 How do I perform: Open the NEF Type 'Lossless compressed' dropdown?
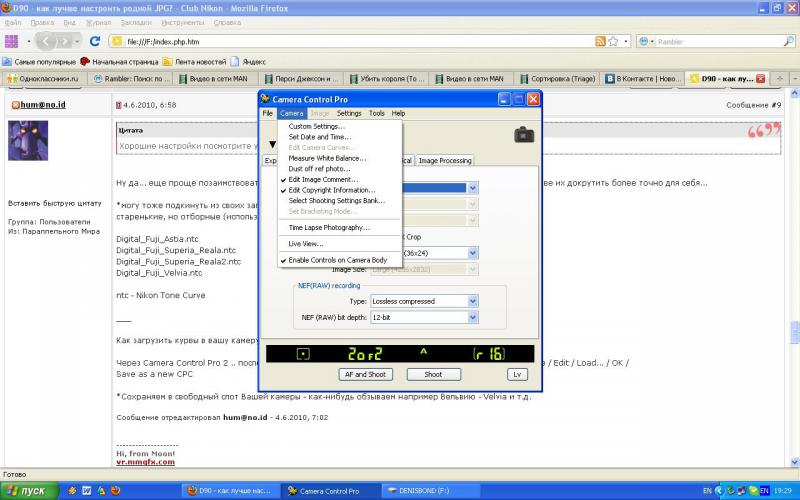point(472,302)
